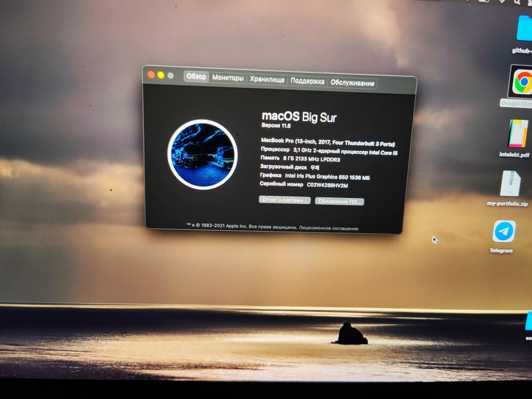Click the Apple Inc. copyright text
Image resolution: width=532 pixels, height=399 pixels.
click(x=242, y=226)
